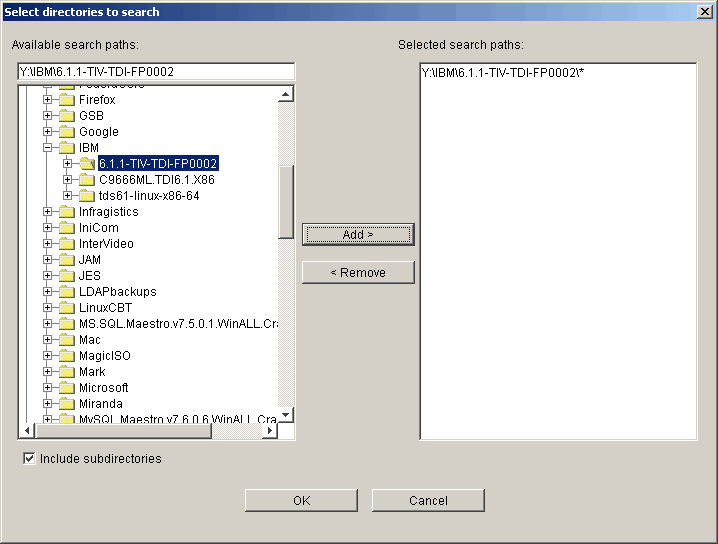Click the open IBM folder icon

(67, 148)
